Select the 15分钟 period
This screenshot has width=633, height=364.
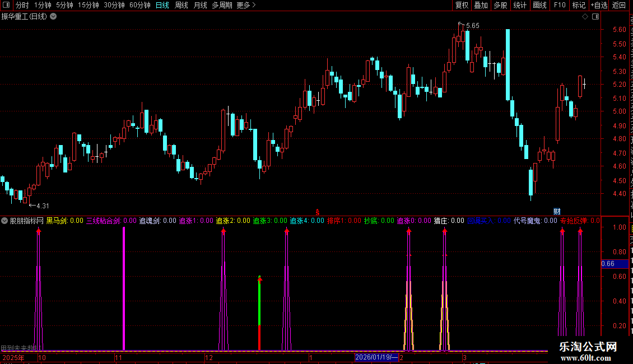89,5
